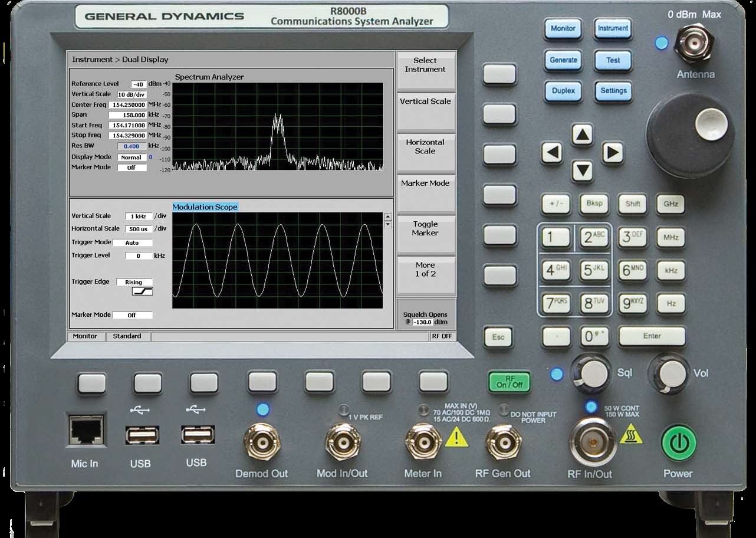The image size is (756, 538).
Task: Open the Spectrum Analyzer Marker Mode Off field
Action: (x=131, y=168)
